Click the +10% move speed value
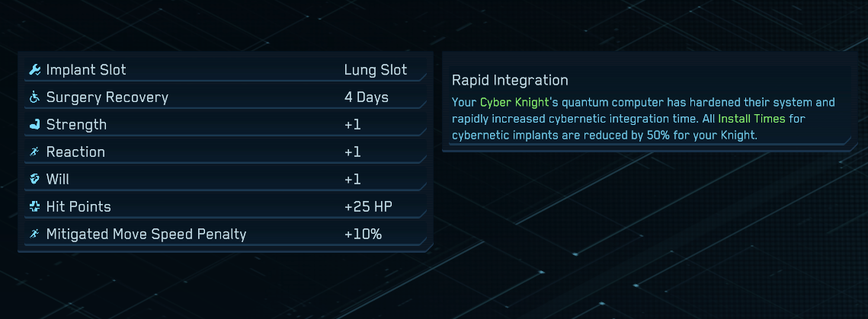 click(x=364, y=234)
